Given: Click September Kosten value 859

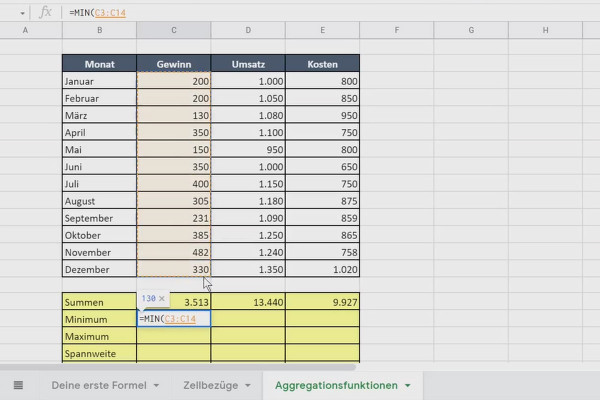Looking at the screenshot, I should [x=323, y=218].
